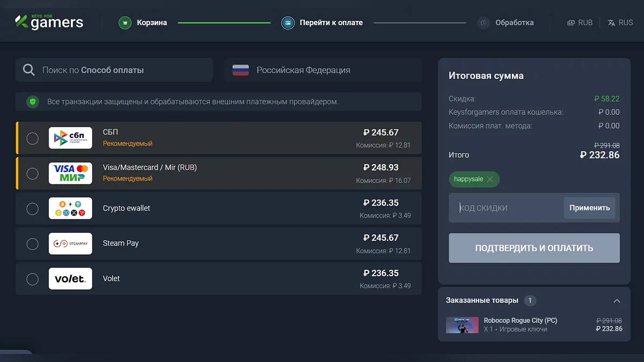Click the Volet logo
The width and height of the screenshot is (644, 362).
[x=70, y=279]
